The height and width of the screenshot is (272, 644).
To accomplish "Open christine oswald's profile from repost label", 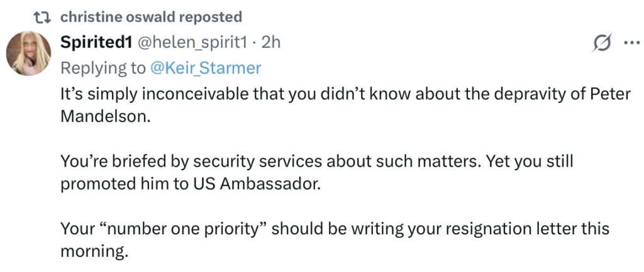I will [x=123, y=17].
